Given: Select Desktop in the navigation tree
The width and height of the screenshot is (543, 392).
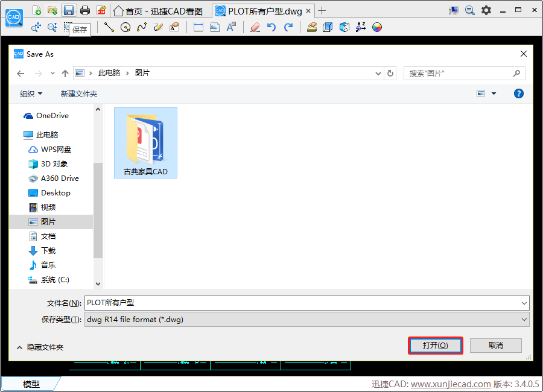Looking at the screenshot, I should (56, 193).
